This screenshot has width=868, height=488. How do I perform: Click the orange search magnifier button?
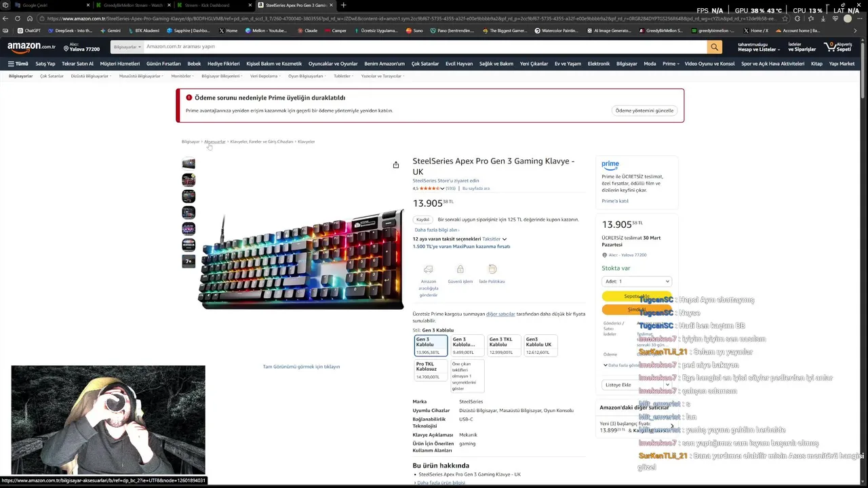(x=714, y=47)
